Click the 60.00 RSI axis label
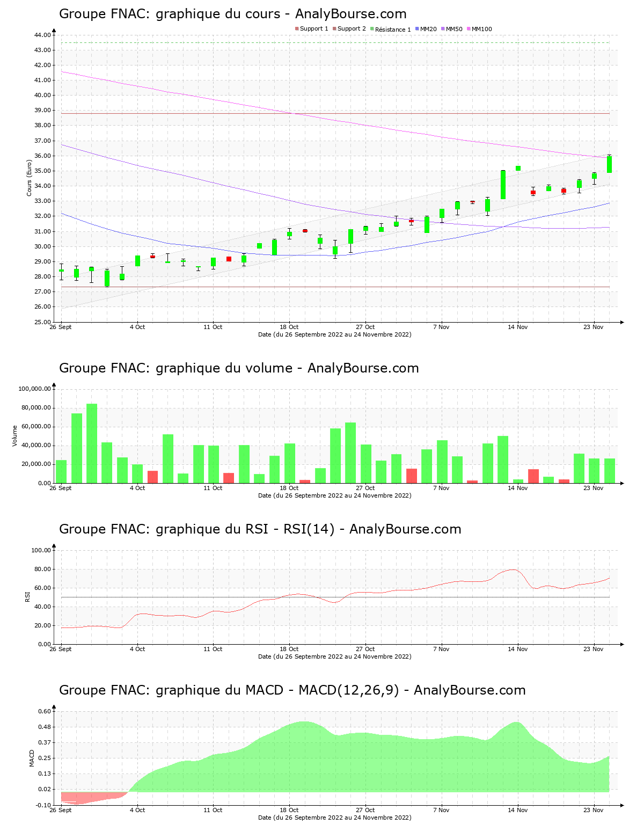Image resolution: width=644 pixels, height=832 pixels. (42, 588)
